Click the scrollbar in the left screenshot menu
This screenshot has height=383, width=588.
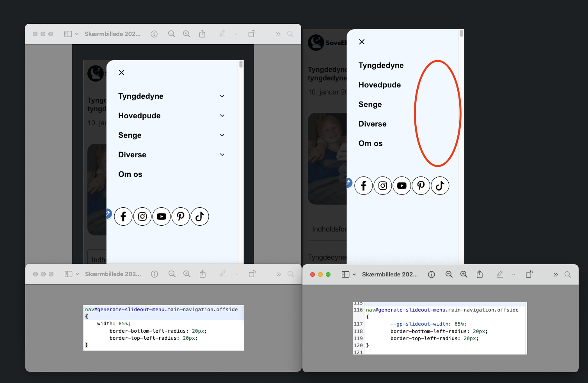(x=241, y=64)
